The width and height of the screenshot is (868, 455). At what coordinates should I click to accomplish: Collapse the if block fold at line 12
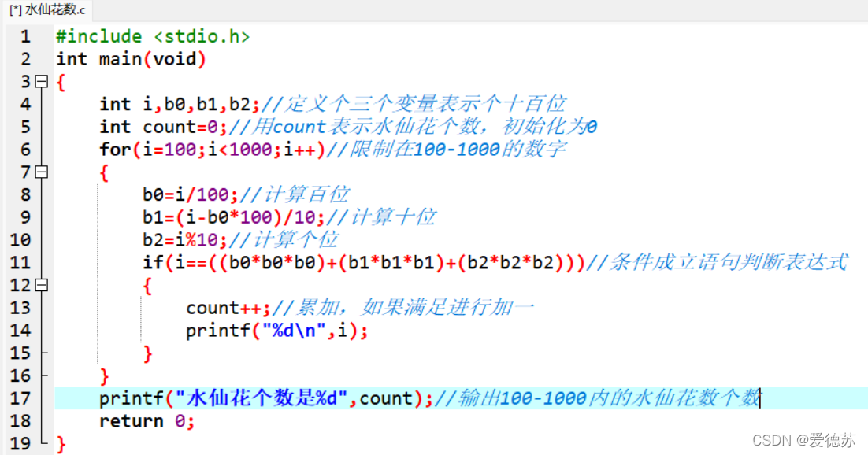click(x=42, y=285)
